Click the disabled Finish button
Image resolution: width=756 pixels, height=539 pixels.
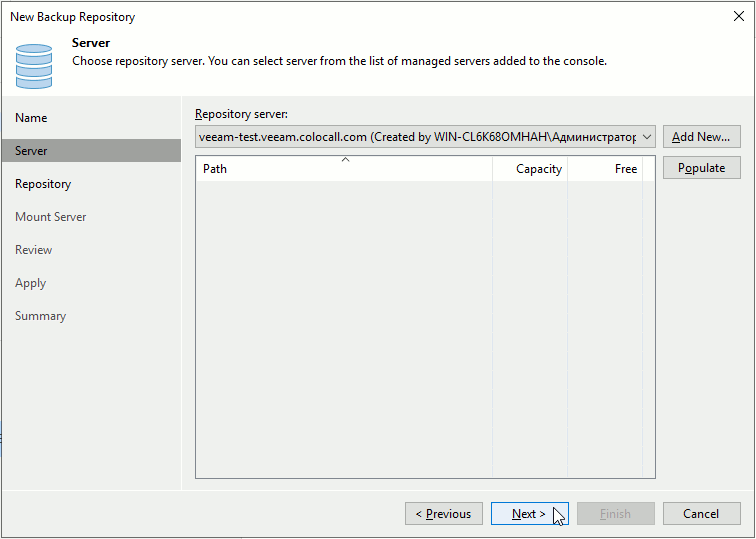pos(615,514)
